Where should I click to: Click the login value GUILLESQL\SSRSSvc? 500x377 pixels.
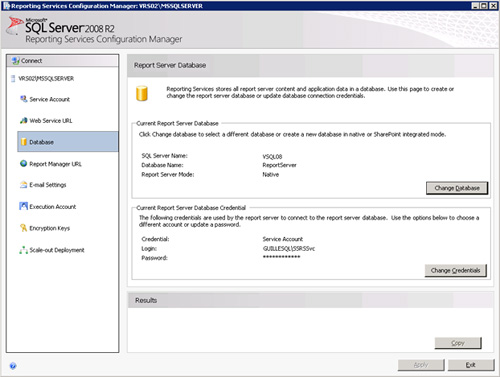[x=289, y=248]
